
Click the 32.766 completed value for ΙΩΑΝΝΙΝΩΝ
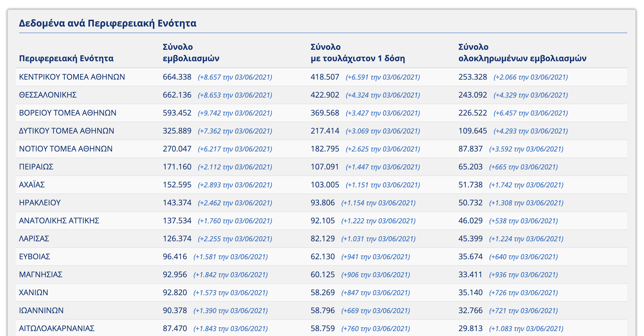coord(470,311)
